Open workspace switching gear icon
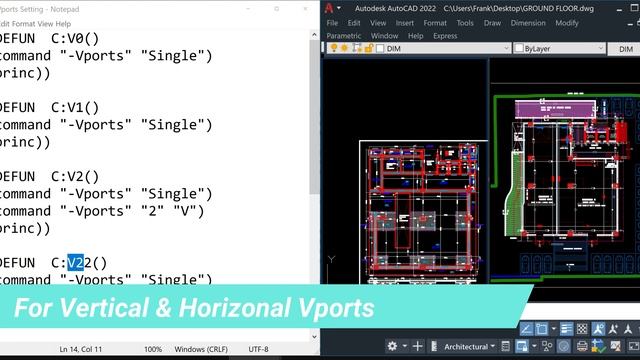Screen dimensions: 640x360 [392, 346]
